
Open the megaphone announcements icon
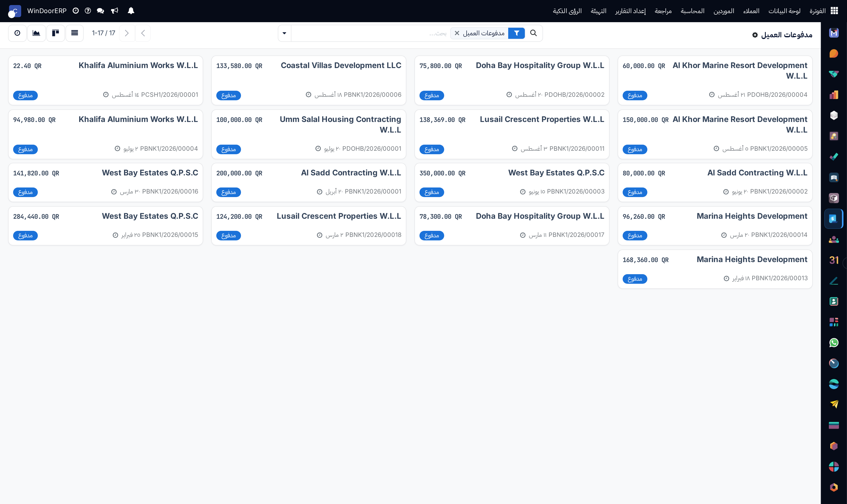click(x=115, y=11)
